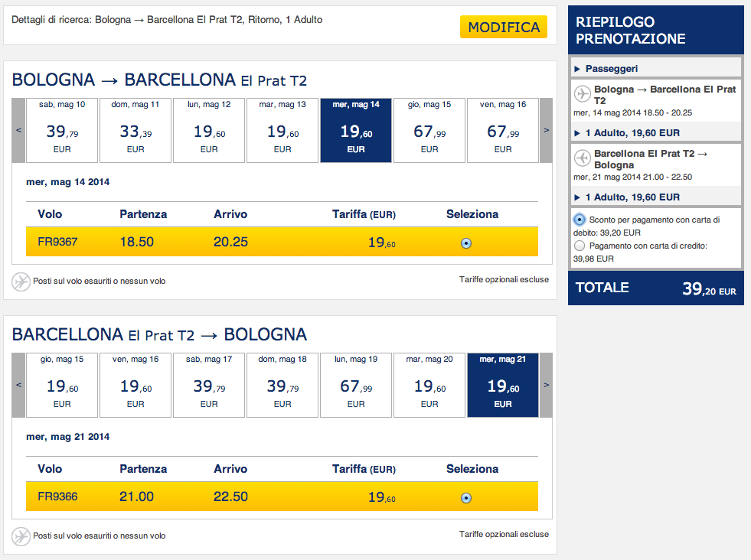Click the airplane icon beside Bologna → Barcelona summary
The width and height of the screenshot is (751, 560).
(x=582, y=94)
